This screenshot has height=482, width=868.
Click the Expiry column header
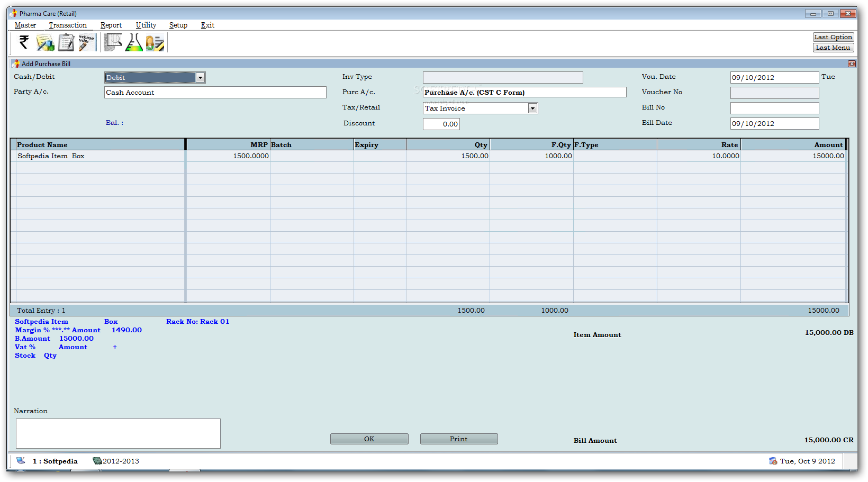click(380, 145)
